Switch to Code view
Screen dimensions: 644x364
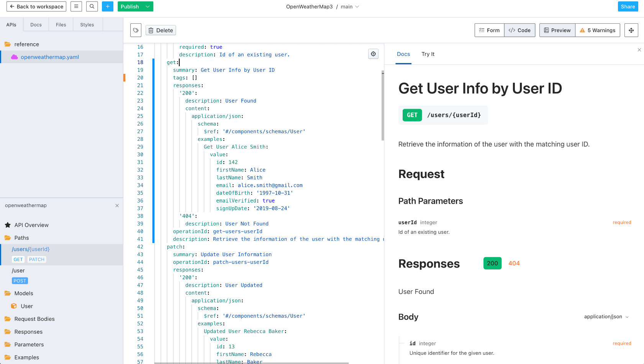click(x=519, y=30)
